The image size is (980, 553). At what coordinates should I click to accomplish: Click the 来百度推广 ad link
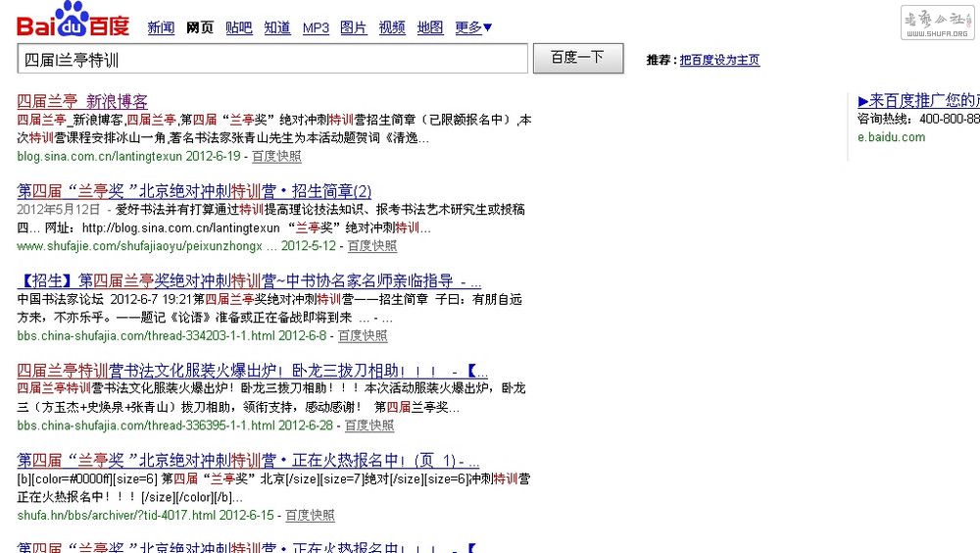(x=918, y=101)
